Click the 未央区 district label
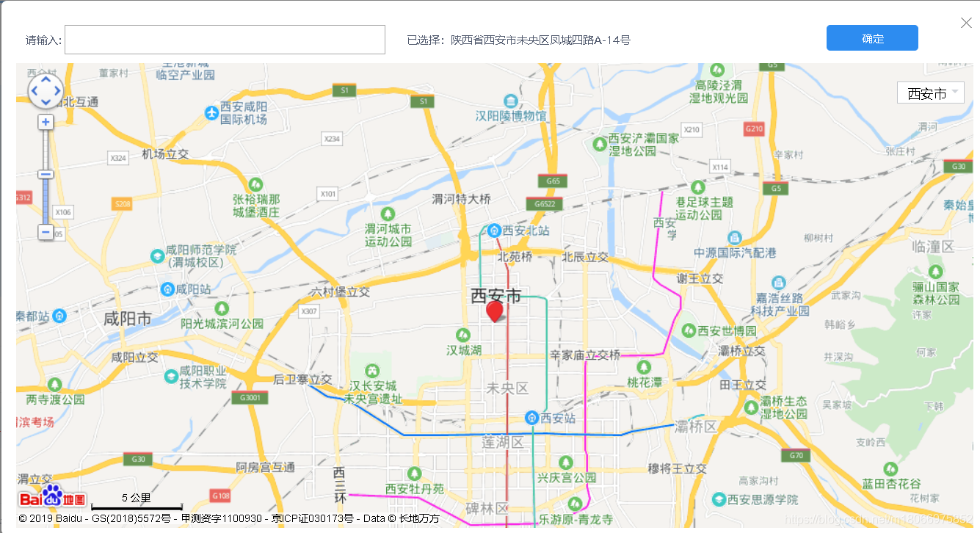The image size is (980, 533). 508,389
